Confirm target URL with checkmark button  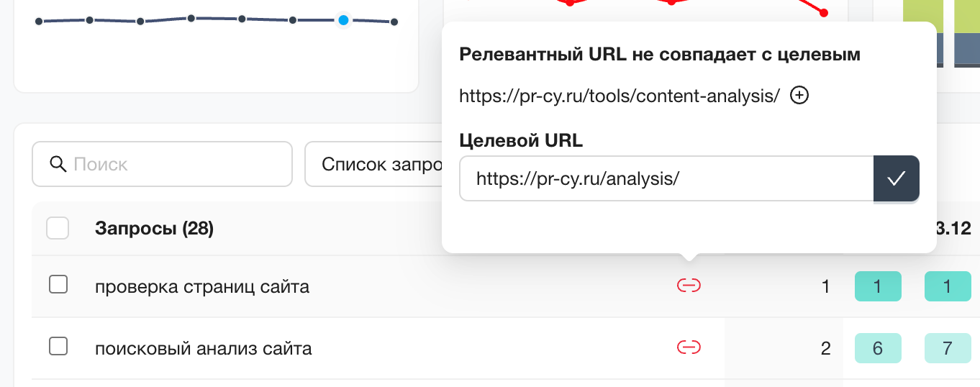pyautogui.click(x=896, y=178)
